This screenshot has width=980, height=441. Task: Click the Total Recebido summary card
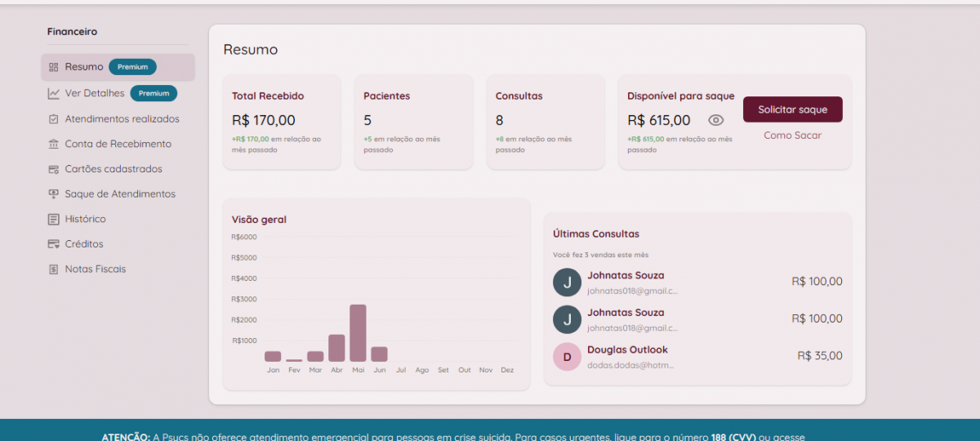pyautogui.click(x=282, y=122)
